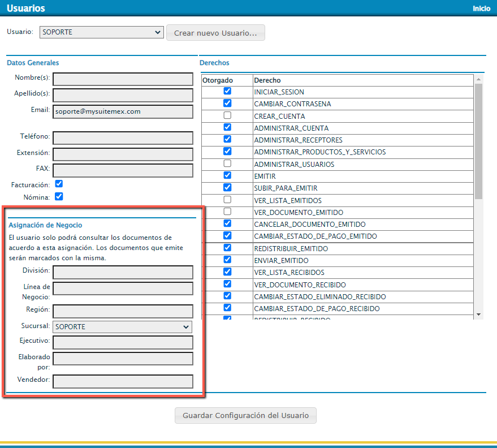Click the Apellido(s) input field
The width and height of the screenshot is (497, 448).
[123, 95]
